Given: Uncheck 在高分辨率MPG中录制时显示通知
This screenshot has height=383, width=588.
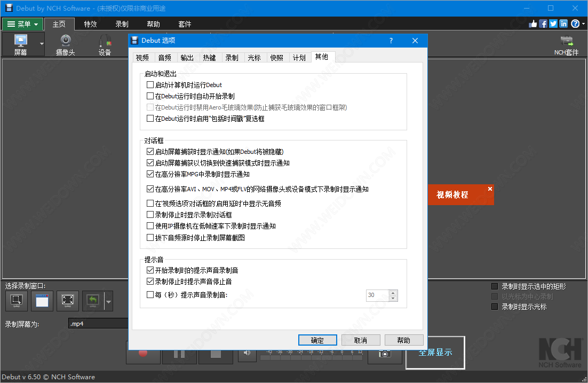Looking at the screenshot, I should click(150, 174).
